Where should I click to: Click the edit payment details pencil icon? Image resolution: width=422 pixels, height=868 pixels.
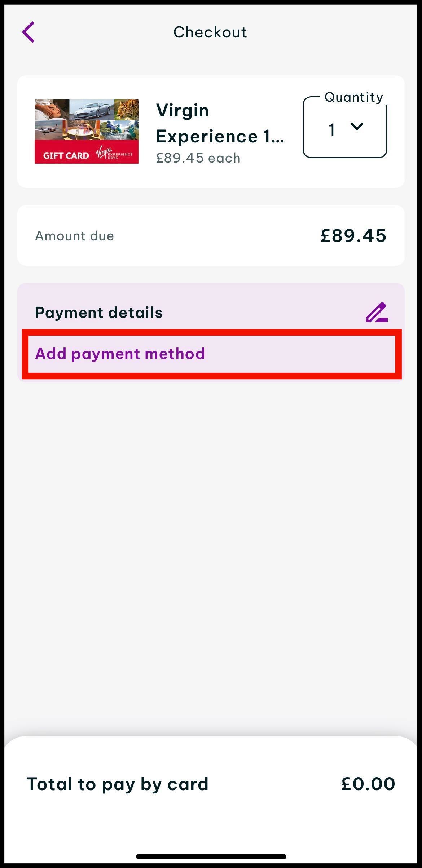point(377,312)
